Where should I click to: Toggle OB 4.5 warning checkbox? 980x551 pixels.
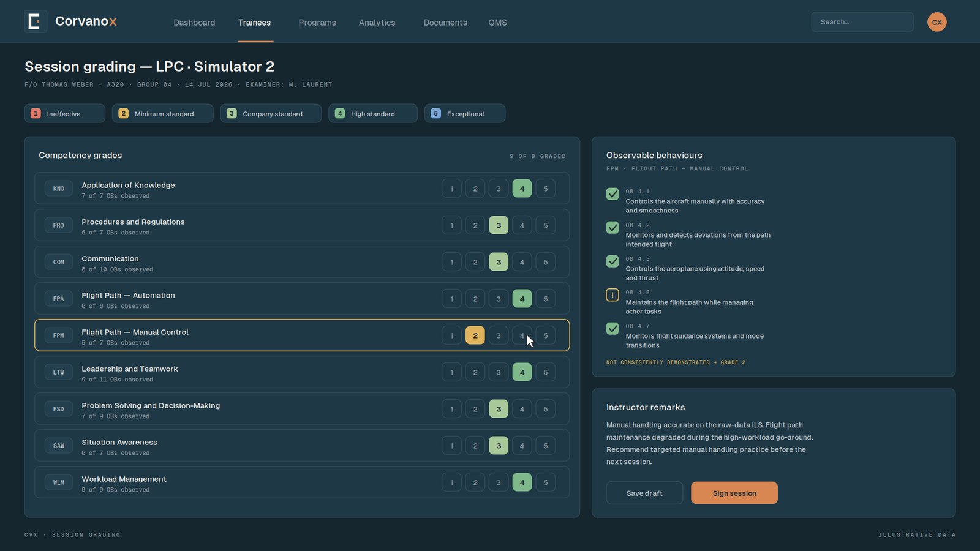[612, 295]
